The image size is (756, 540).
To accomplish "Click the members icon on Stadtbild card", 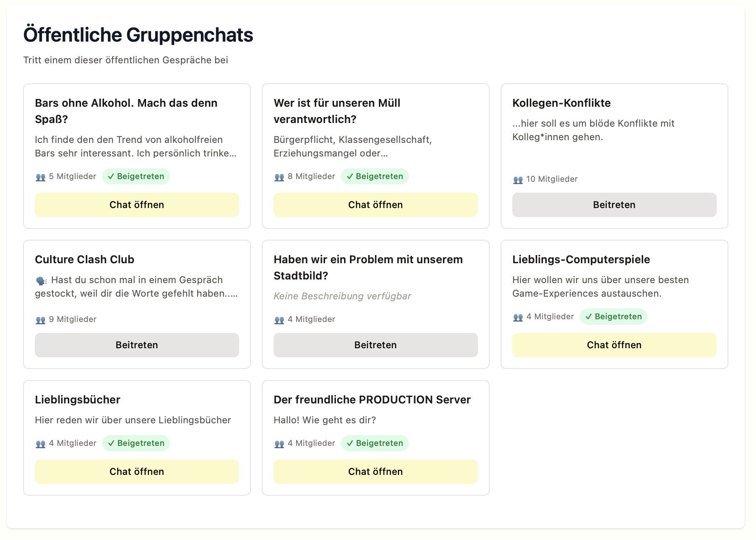I will 279,320.
